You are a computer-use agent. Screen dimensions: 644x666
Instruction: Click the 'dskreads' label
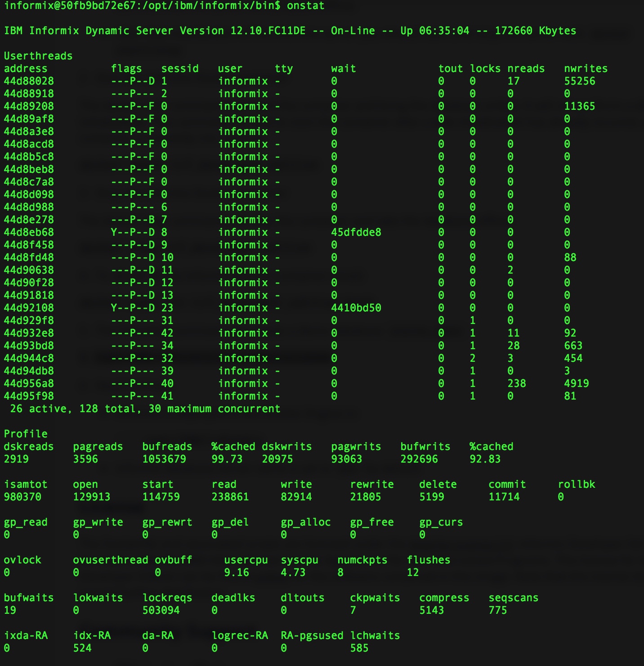[x=29, y=446]
